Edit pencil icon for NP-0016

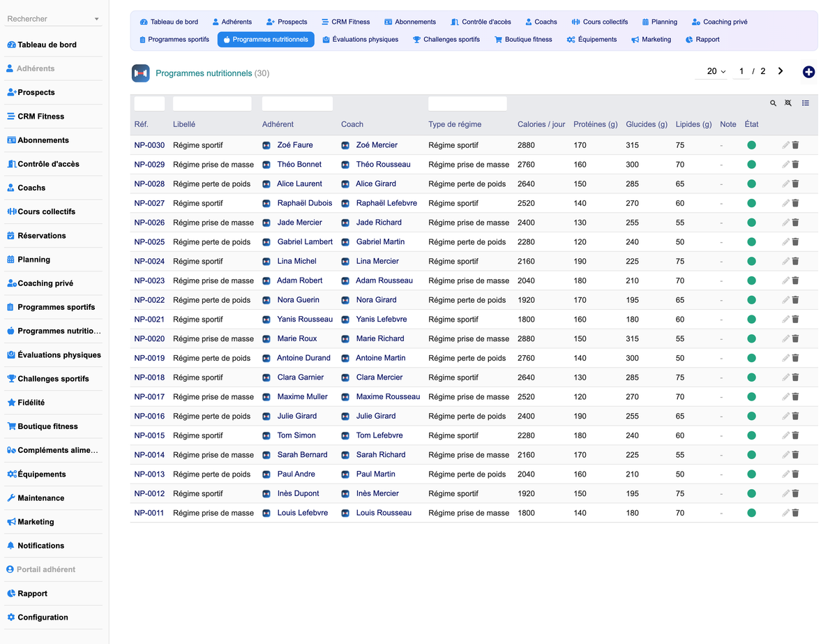click(785, 416)
